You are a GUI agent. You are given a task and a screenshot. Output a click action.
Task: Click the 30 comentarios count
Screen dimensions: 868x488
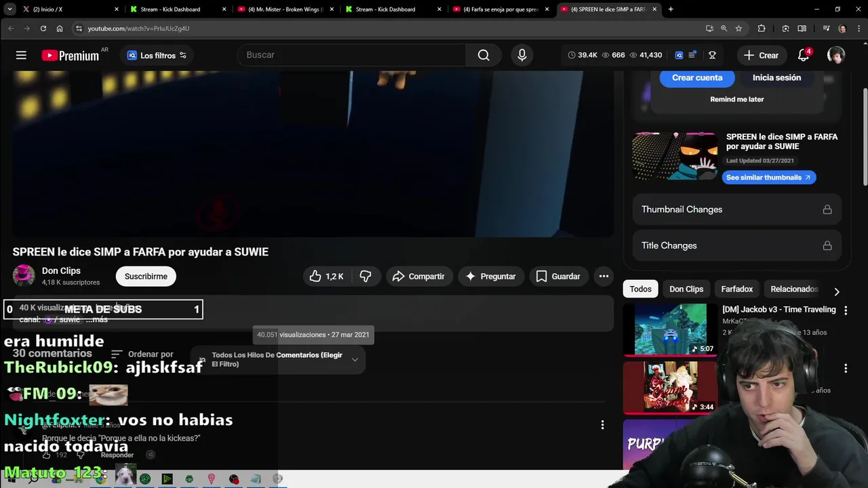click(x=52, y=354)
